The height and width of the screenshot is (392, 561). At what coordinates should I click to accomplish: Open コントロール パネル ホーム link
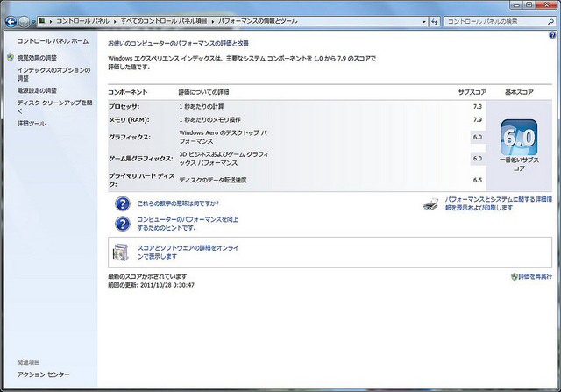[53, 41]
